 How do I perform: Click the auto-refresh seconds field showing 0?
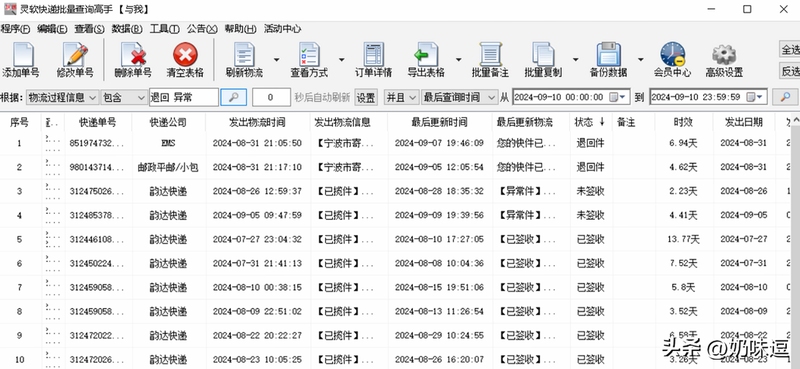[271, 97]
